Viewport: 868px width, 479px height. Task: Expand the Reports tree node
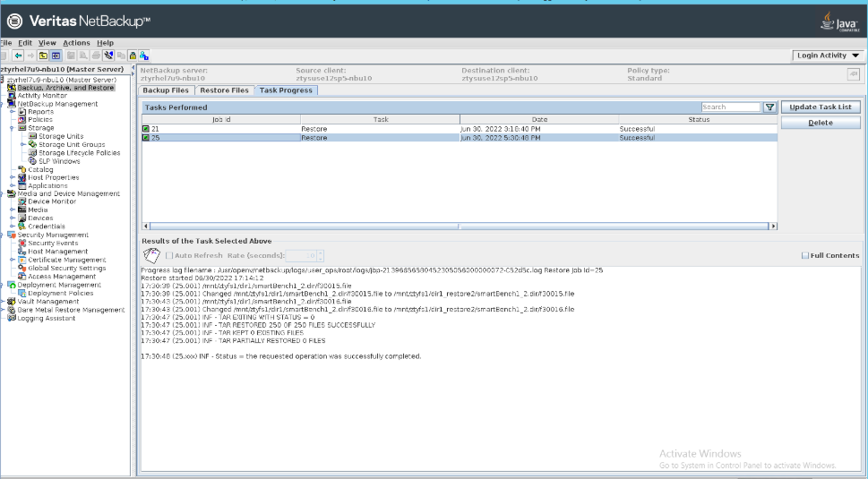pos(13,112)
